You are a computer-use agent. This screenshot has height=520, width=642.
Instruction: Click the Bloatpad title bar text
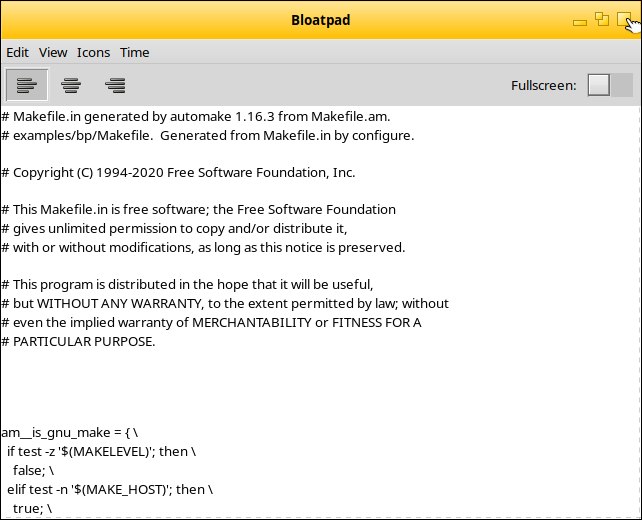321,20
